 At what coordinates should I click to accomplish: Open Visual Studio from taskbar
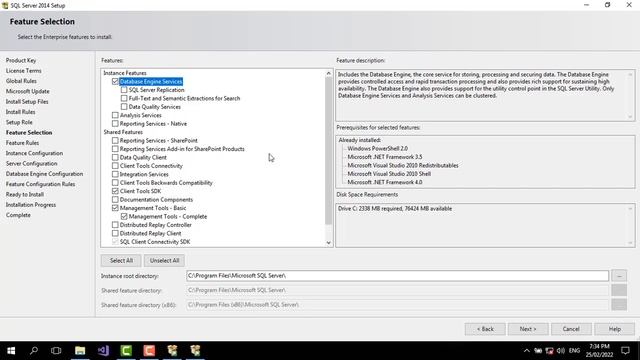pyautogui.click(x=103, y=351)
